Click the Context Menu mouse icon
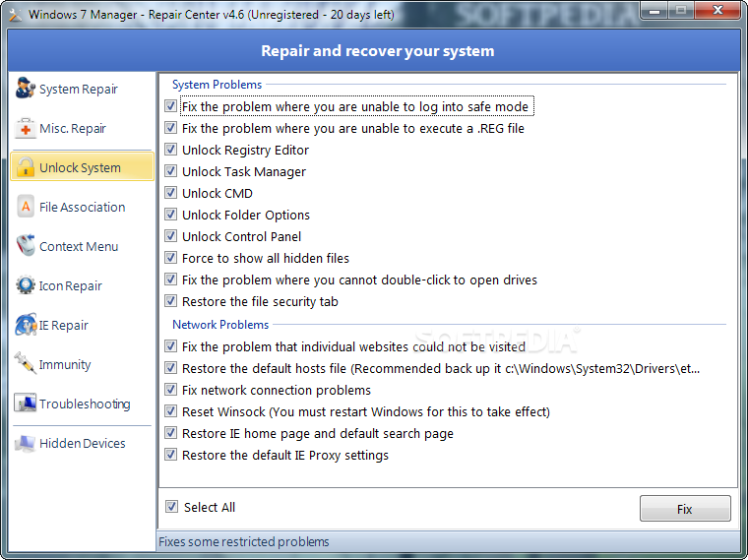 coord(26,246)
